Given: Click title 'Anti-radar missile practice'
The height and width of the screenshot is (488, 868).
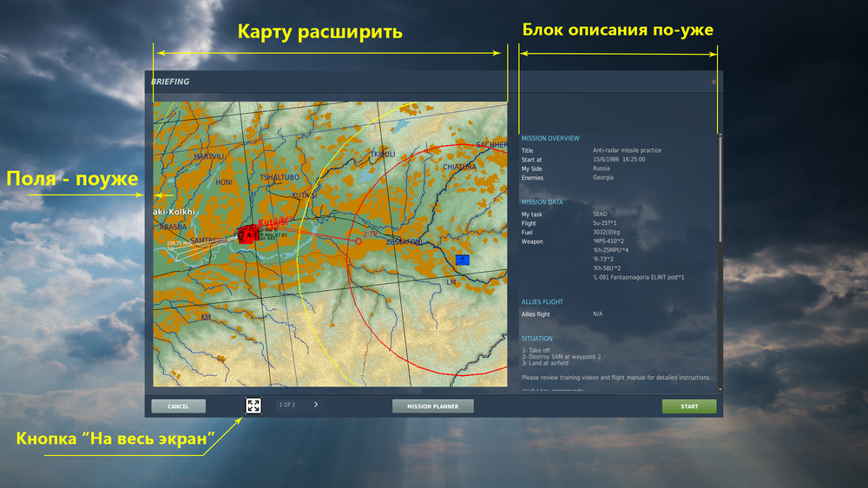Looking at the screenshot, I should (628, 150).
